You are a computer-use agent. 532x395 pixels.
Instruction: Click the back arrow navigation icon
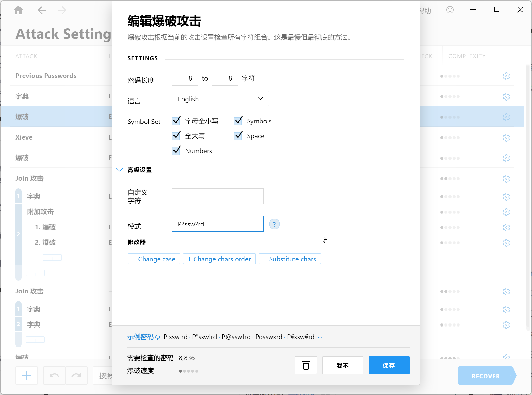[42, 11]
